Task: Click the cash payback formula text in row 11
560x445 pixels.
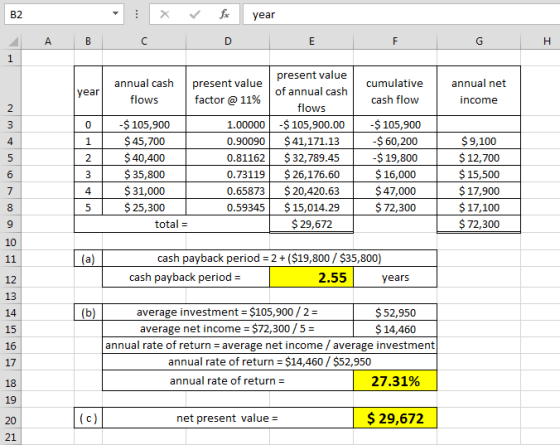Action: [x=269, y=258]
